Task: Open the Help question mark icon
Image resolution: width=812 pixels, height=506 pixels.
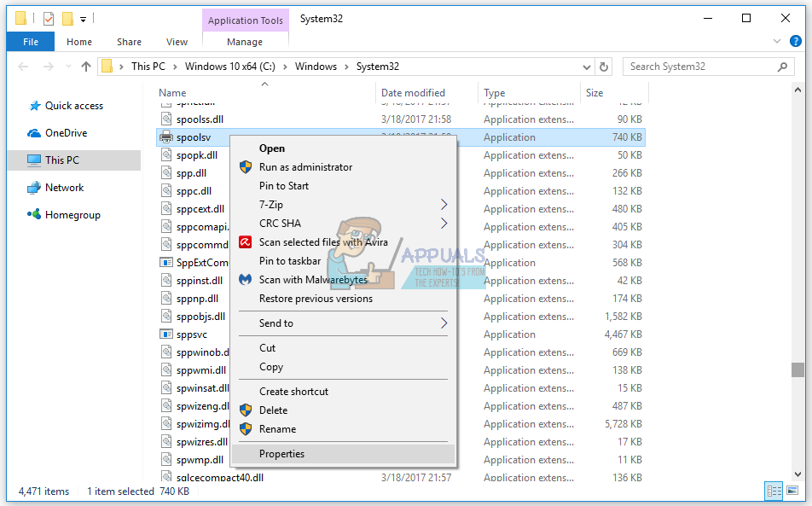Action: click(796, 41)
